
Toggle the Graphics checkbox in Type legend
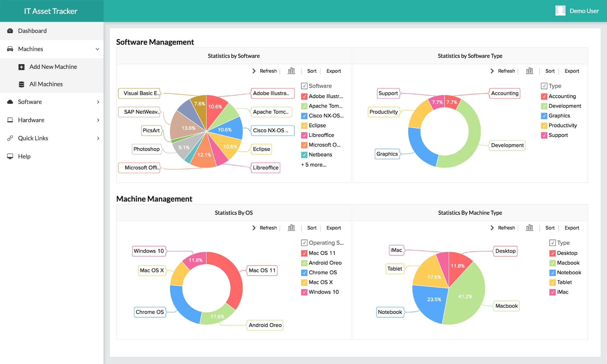pos(544,116)
